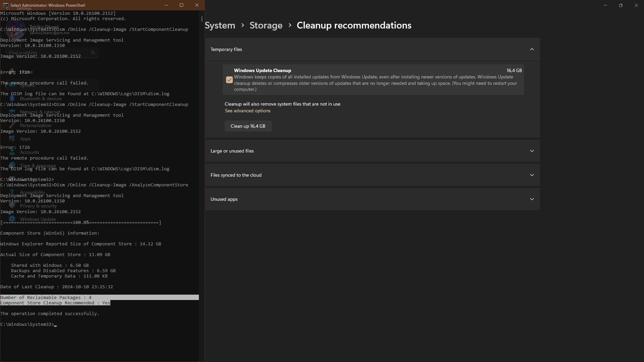The width and height of the screenshot is (644, 362).
Task: Click 'Backups and Disabled Features : 6.59 GB'
Action: pos(63,271)
